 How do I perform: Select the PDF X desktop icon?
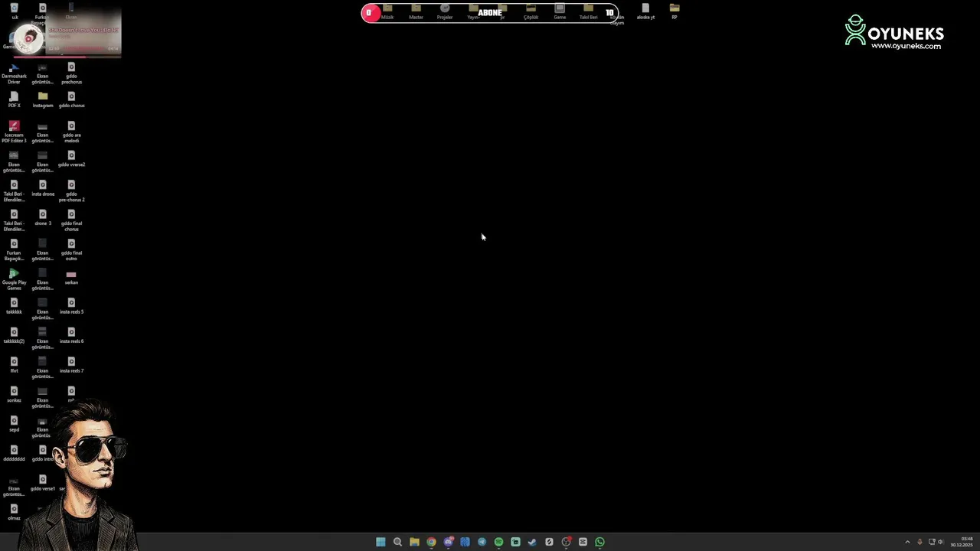[x=14, y=99]
